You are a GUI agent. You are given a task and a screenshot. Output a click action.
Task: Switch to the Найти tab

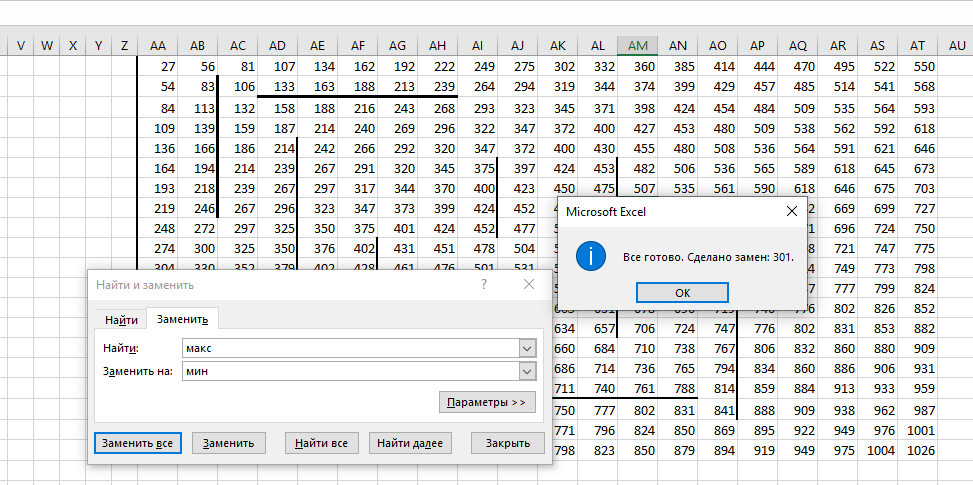point(122,320)
